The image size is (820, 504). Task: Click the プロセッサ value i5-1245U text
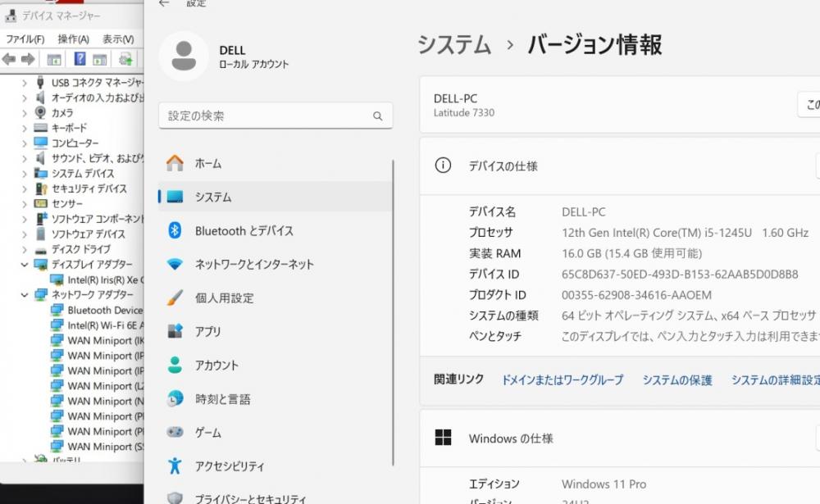685,233
